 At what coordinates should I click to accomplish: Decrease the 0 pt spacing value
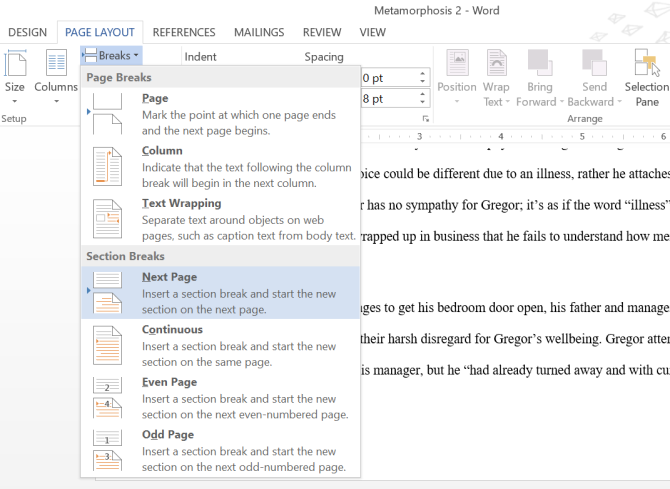[422, 81]
